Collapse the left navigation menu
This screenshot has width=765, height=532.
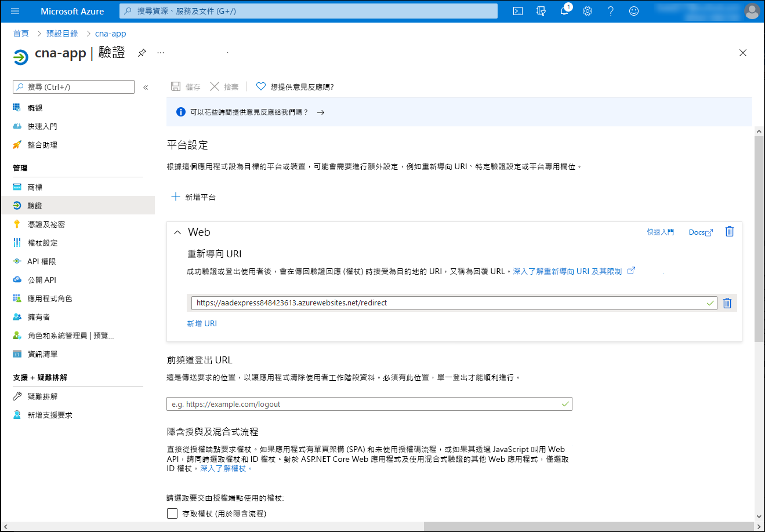tap(146, 88)
